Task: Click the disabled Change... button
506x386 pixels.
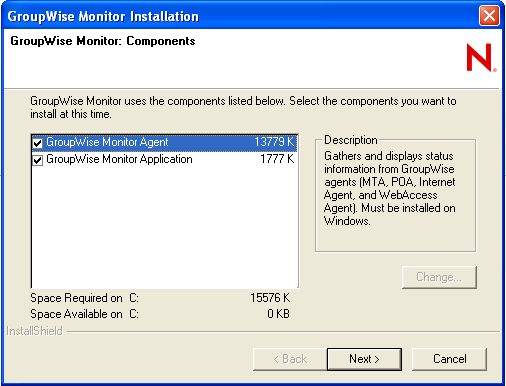Action: point(439,277)
